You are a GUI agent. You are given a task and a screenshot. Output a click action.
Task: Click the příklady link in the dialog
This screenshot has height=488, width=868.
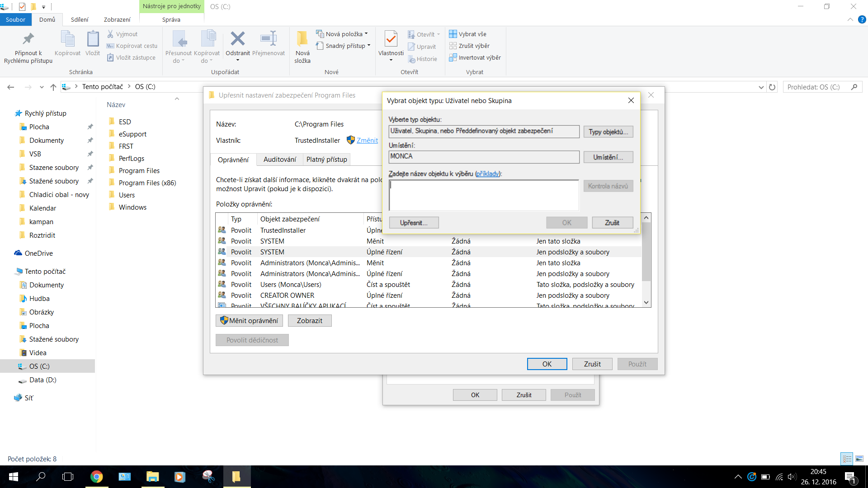(488, 174)
